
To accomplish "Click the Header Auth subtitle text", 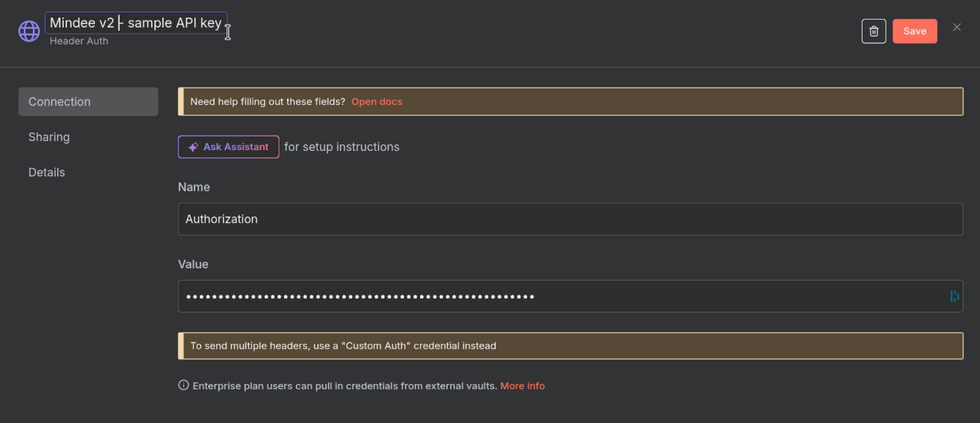I will [79, 41].
